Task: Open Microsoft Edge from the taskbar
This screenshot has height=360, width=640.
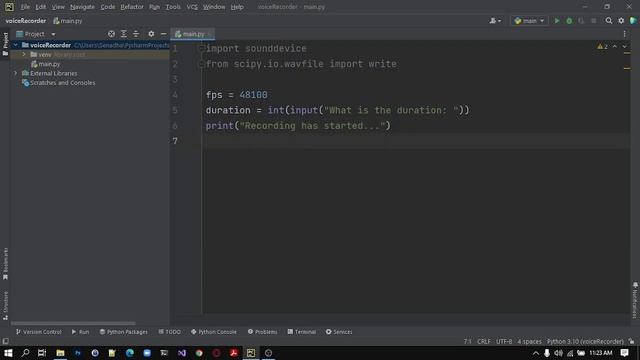Action: click(130, 353)
